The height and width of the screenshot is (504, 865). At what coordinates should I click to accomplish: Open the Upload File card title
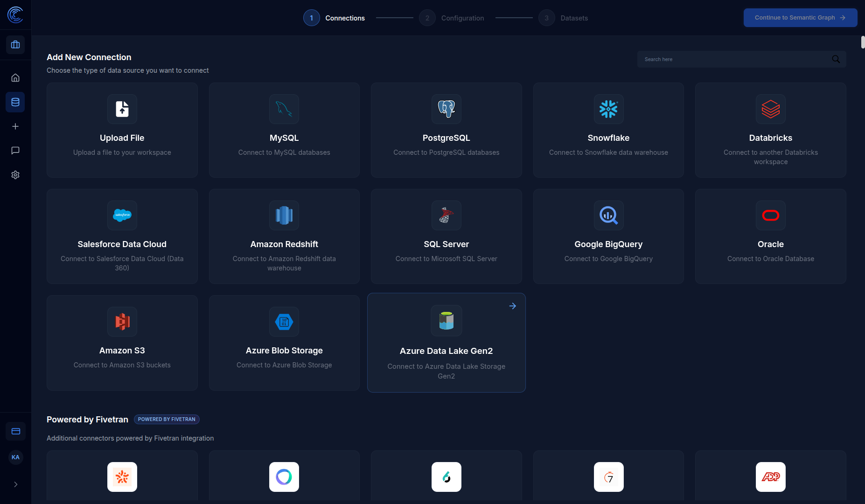coord(122,138)
